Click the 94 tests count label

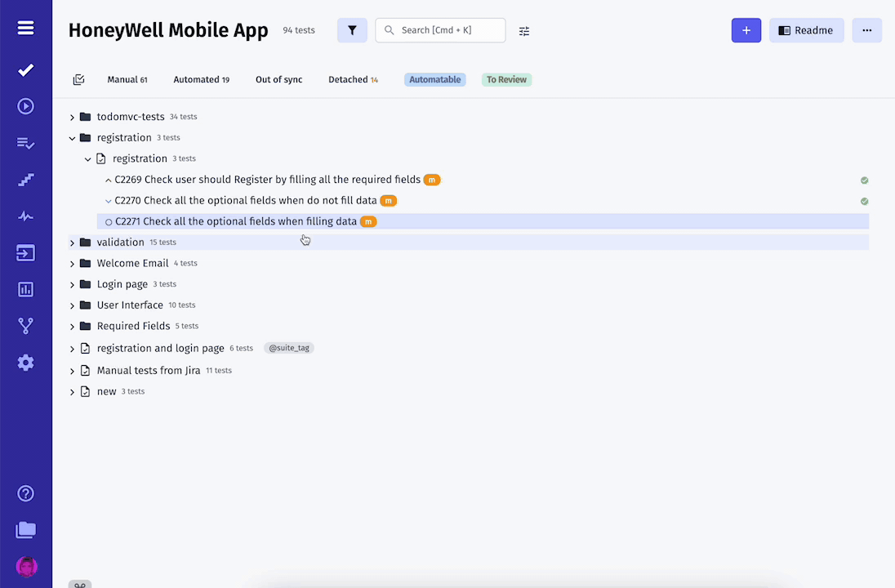(299, 30)
